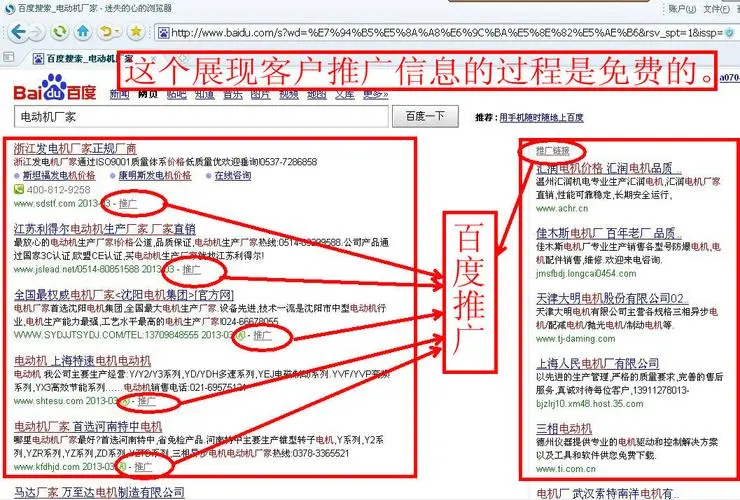This screenshot has height=500, width=740.
Task: Click the URL text jmsfbdj.longcai0454.com
Action: point(586,273)
